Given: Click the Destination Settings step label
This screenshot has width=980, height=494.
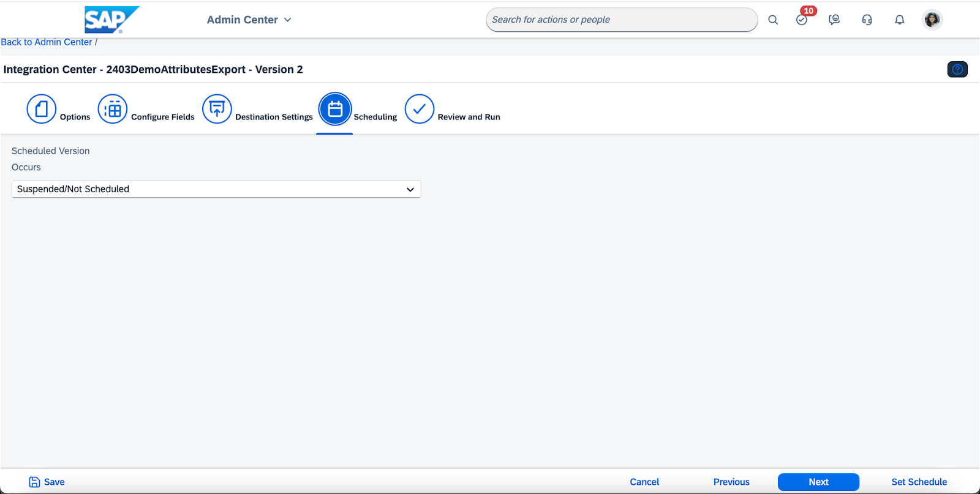Looking at the screenshot, I should 274,117.
